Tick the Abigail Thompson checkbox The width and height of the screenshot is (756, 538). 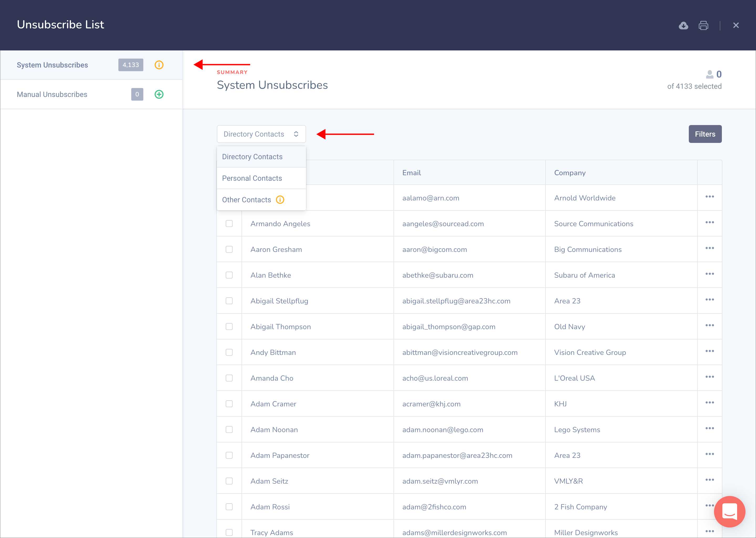pos(229,327)
